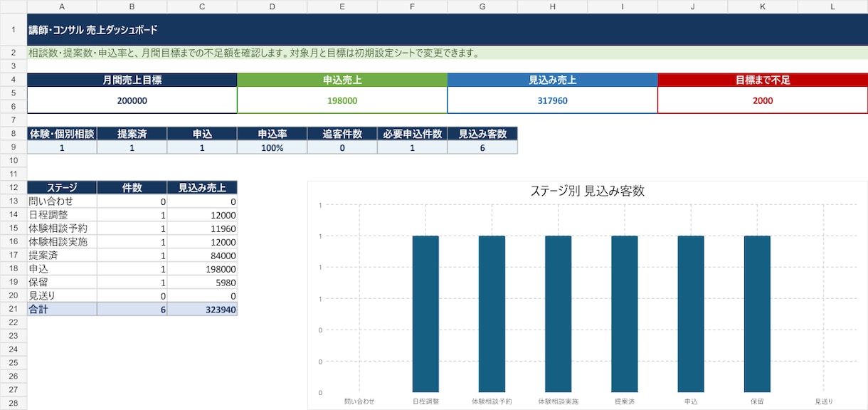Click the red 2000 shortfall value

[x=763, y=100]
